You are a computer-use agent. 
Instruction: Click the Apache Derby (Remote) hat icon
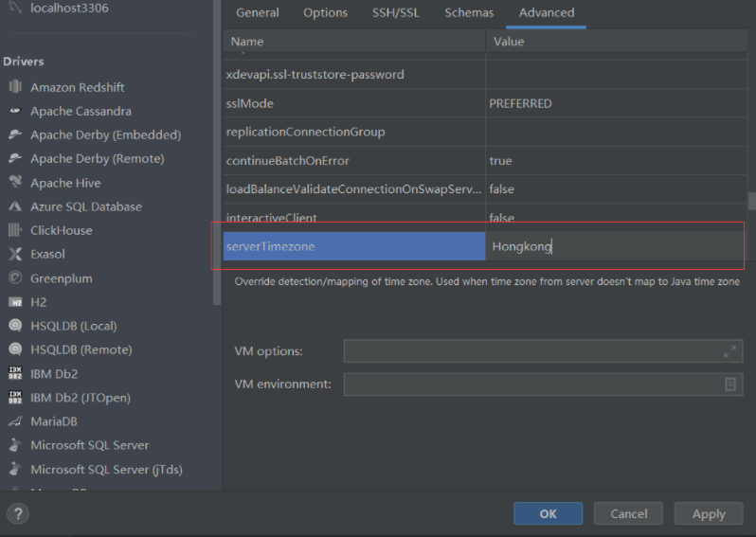15,158
